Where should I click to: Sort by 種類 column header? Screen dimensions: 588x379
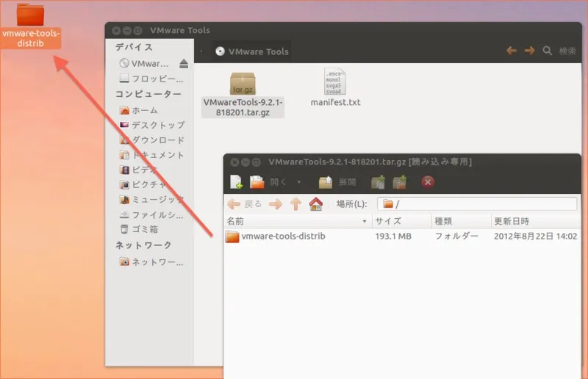[462, 221]
